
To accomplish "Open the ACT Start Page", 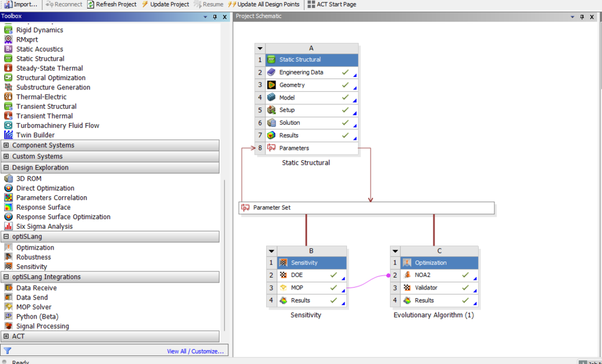I will click(331, 4).
